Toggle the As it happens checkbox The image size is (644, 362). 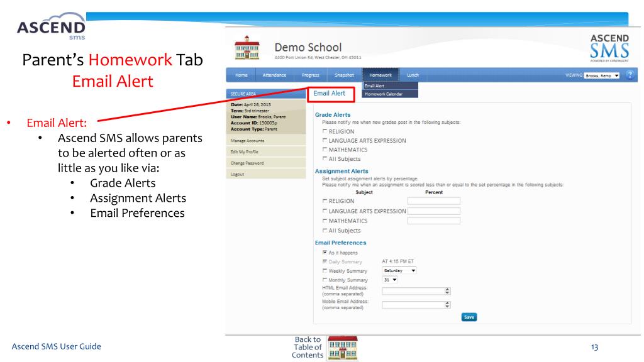point(325,253)
